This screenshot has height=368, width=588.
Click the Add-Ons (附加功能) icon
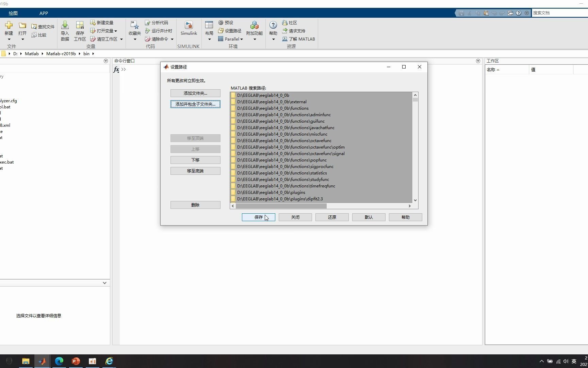coord(255,25)
